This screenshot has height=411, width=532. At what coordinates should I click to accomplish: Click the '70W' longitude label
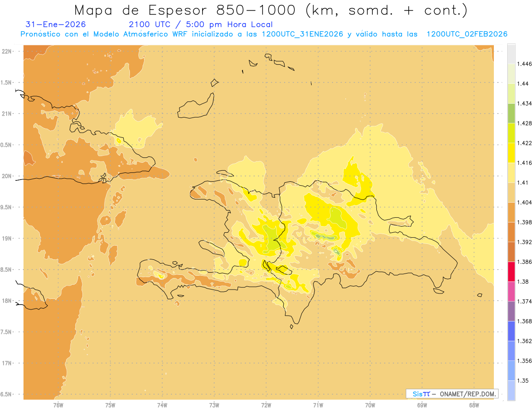tap(370, 405)
